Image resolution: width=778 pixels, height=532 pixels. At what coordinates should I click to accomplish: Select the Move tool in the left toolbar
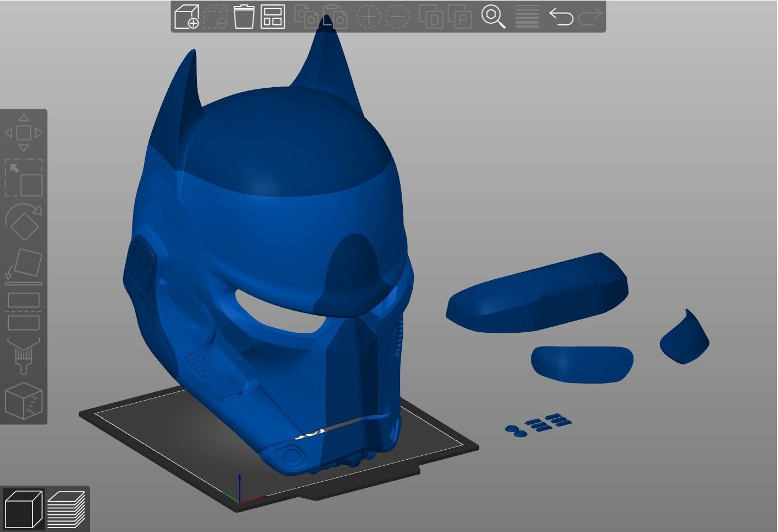pyautogui.click(x=24, y=132)
